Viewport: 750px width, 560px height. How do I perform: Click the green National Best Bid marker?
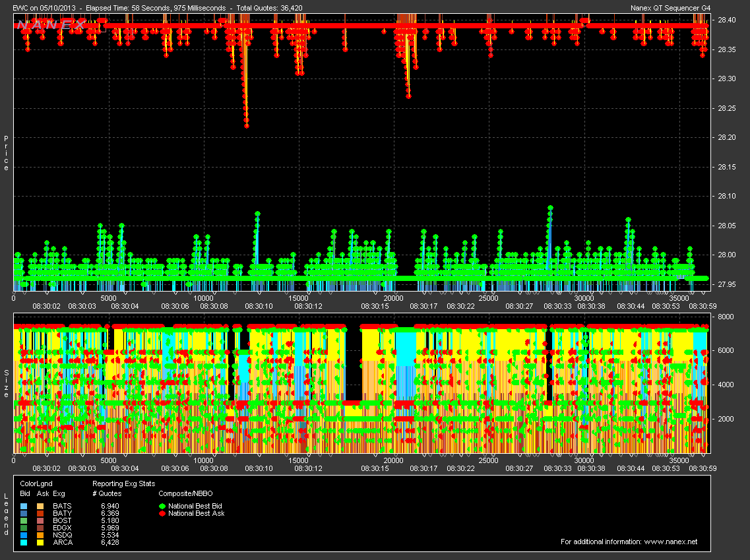[162, 506]
